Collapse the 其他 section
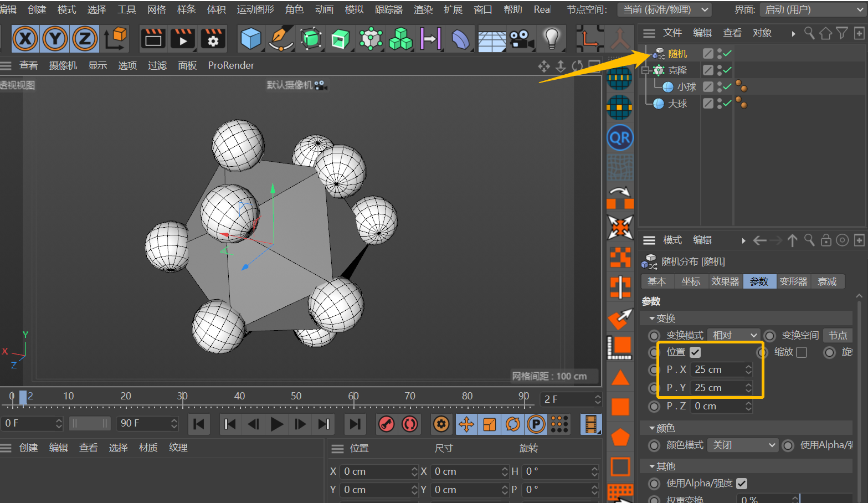This screenshot has height=503, width=868. pyautogui.click(x=652, y=466)
